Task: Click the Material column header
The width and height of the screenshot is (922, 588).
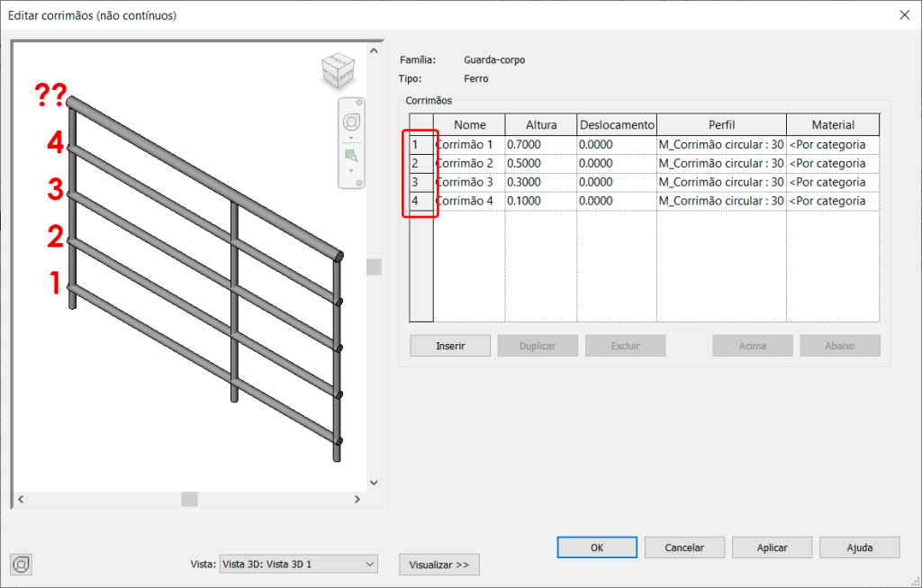Action: 833,124
